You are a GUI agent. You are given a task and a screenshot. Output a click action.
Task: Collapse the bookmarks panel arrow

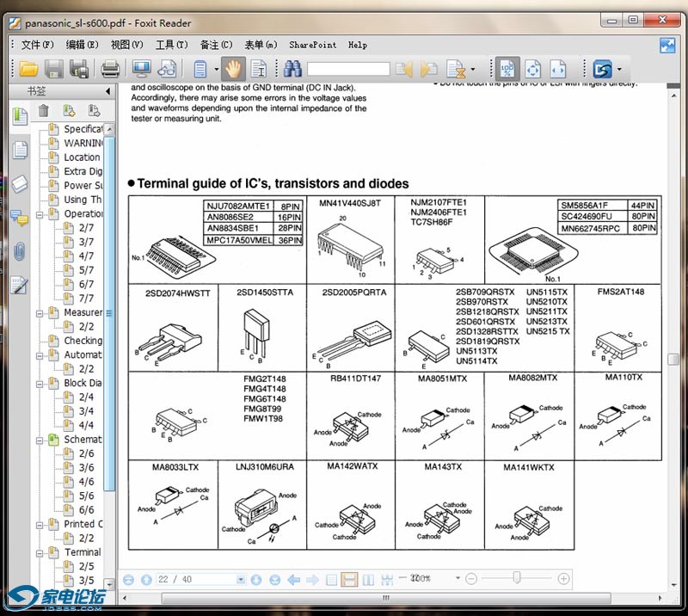[108, 91]
